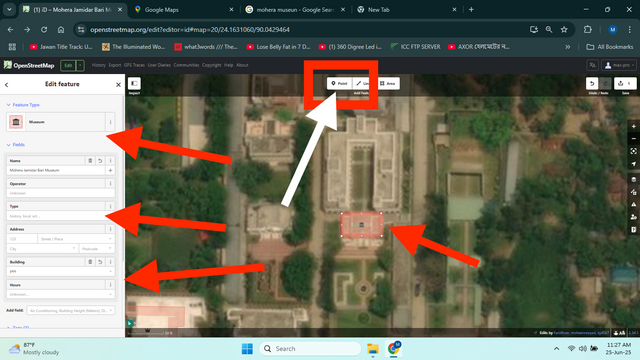The width and height of the screenshot is (640, 360).
Task: Click the Windows Start button
Action: click(247, 349)
